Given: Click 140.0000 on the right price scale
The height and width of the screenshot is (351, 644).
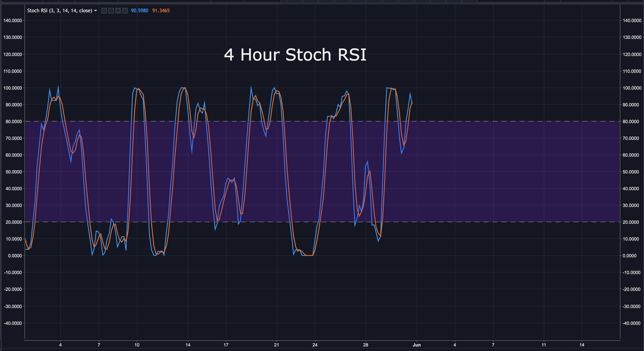Looking at the screenshot, I should (x=632, y=20).
